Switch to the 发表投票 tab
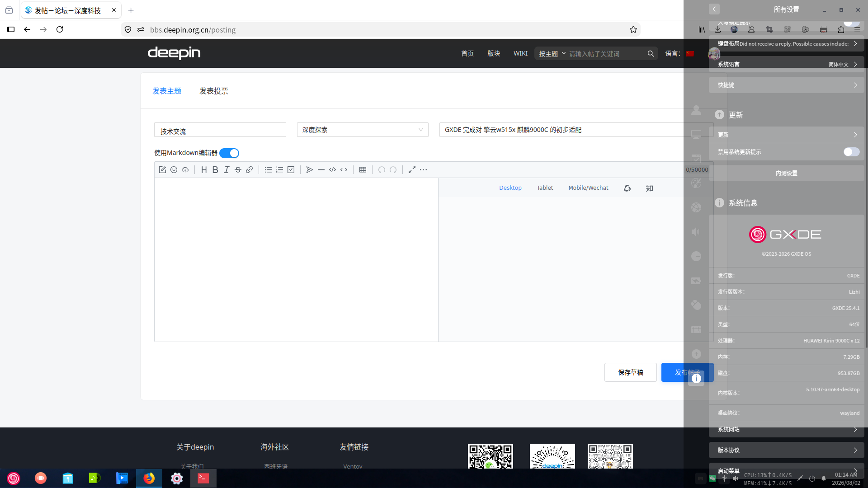The image size is (868, 488). point(214,91)
